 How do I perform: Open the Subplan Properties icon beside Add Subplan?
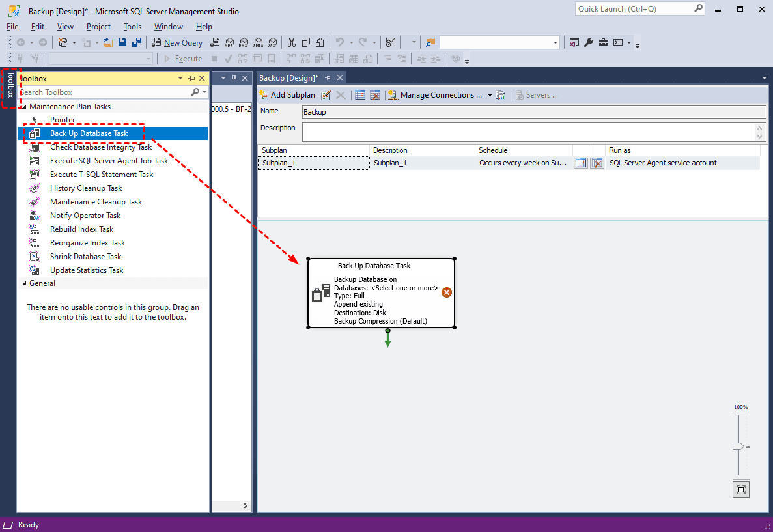point(326,95)
